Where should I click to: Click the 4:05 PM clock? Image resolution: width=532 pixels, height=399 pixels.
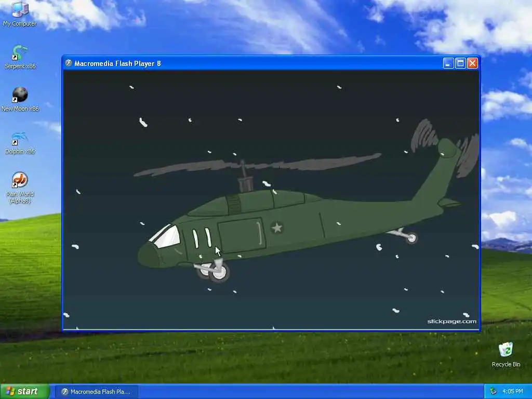tap(513, 391)
